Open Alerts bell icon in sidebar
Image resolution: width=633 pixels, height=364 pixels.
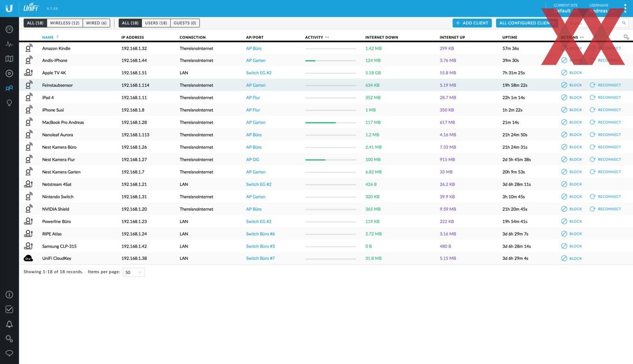click(9, 324)
